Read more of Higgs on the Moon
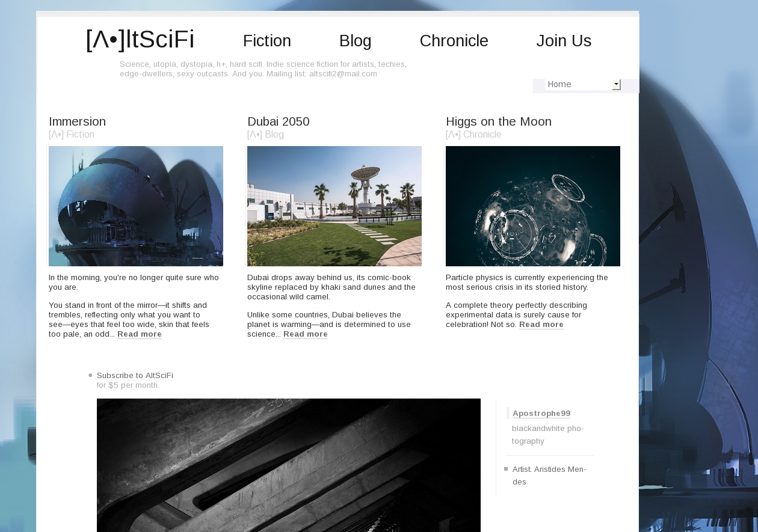The image size is (758, 532). click(541, 325)
